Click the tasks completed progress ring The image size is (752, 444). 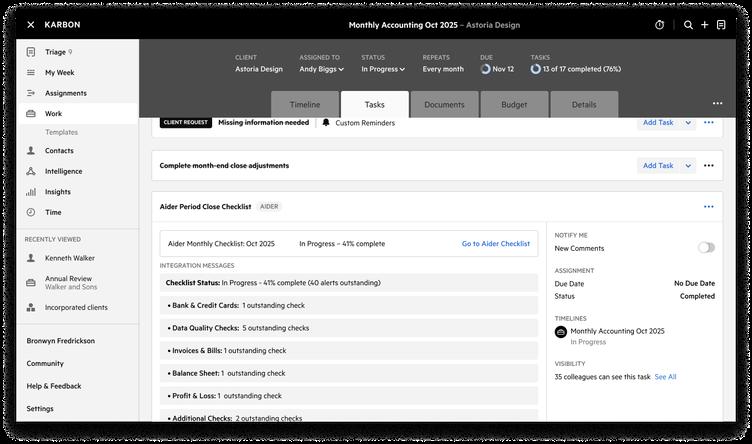pyautogui.click(x=536, y=70)
